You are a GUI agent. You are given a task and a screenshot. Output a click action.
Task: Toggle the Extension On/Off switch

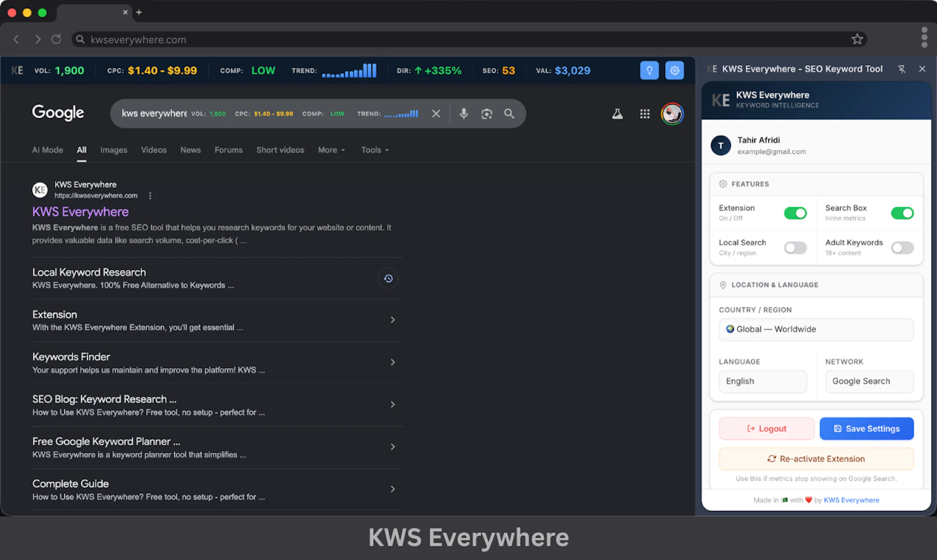pyautogui.click(x=795, y=213)
